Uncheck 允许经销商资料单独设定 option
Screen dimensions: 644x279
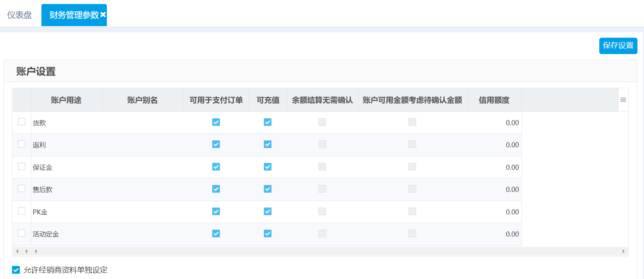[x=16, y=270]
